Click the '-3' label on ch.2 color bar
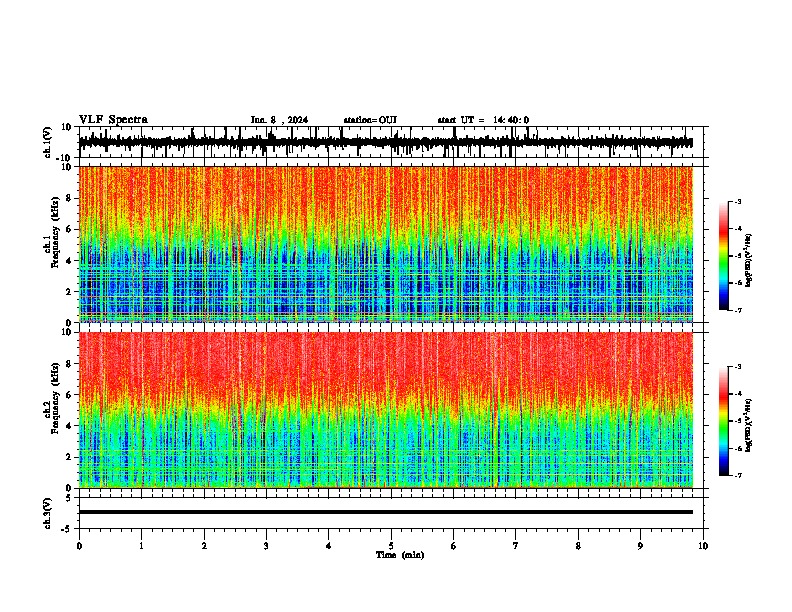The image size is (792, 612). tap(738, 367)
